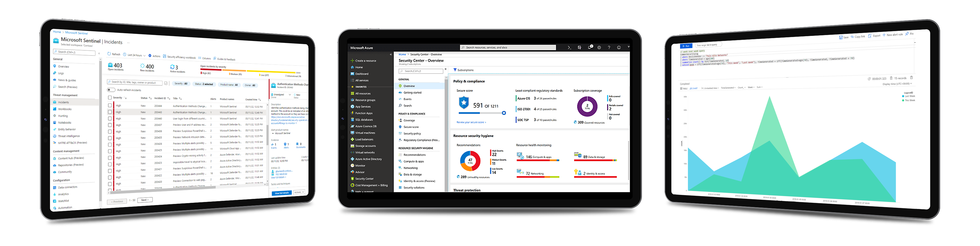
Task: Check the box for incident 203440
Action: (110, 118)
